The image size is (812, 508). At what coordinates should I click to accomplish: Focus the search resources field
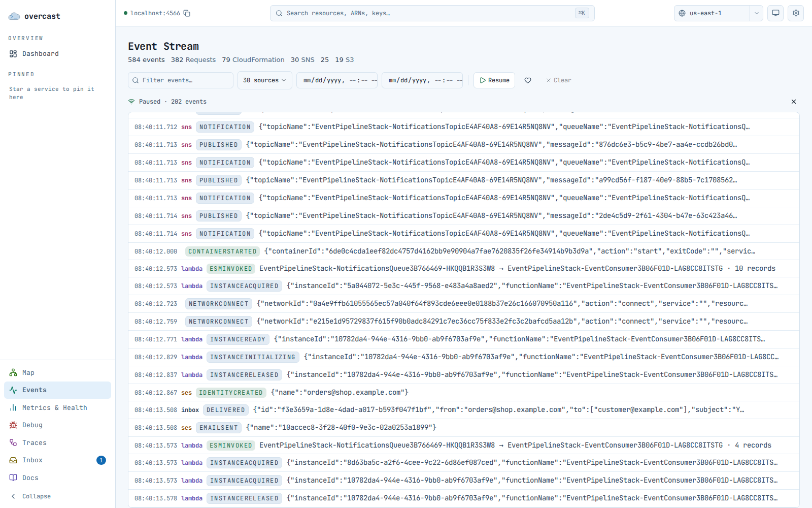pos(432,13)
